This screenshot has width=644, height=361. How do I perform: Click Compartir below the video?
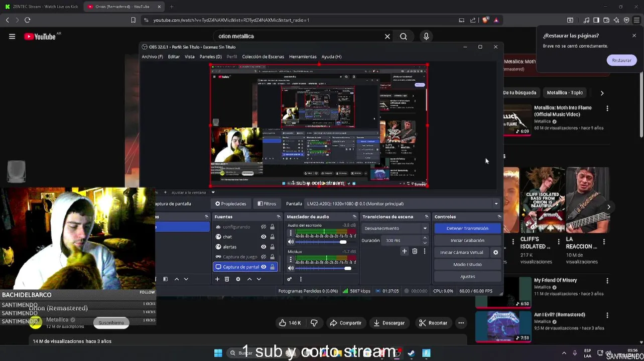(345, 323)
